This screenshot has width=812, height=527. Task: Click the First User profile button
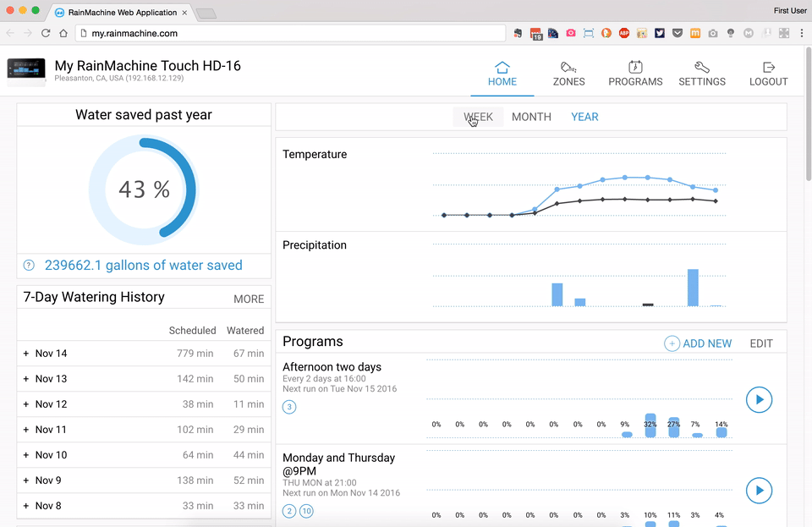[790, 10]
